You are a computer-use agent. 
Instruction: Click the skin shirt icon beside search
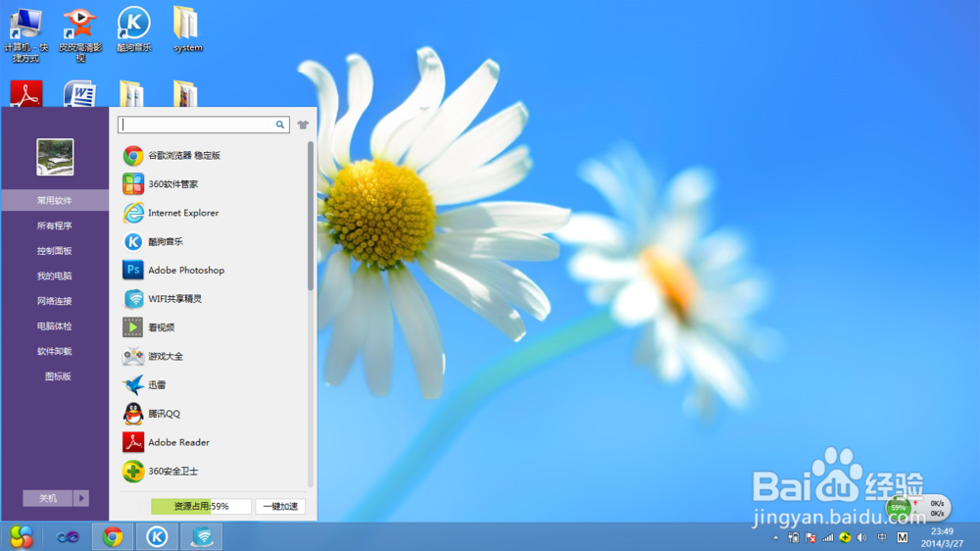point(303,125)
